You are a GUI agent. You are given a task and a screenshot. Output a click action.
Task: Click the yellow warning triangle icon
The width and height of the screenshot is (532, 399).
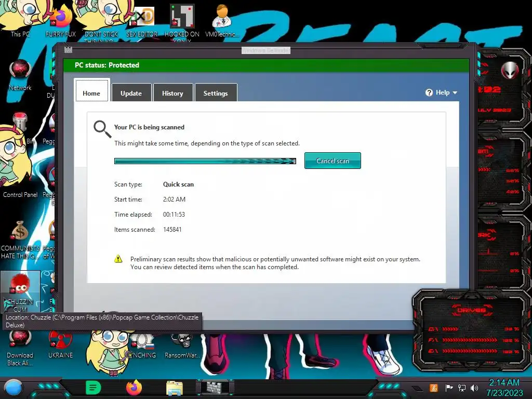click(118, 259)
